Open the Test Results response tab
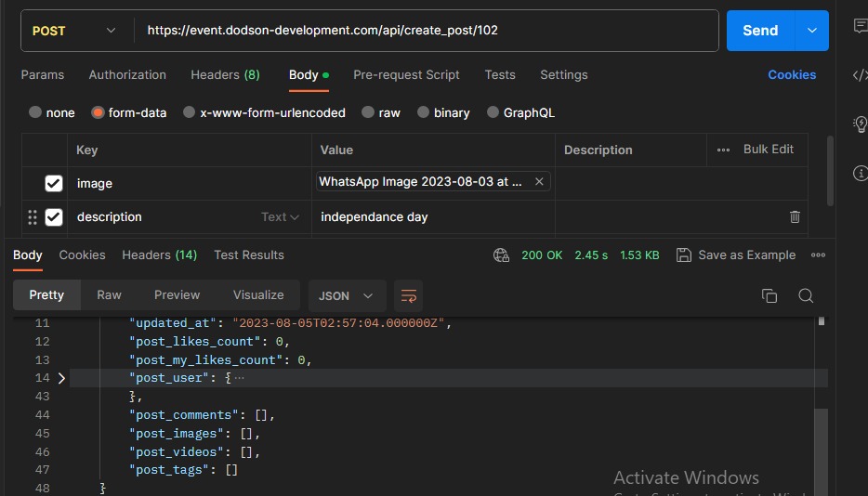The height and width of the screenshot is (496, 868). 249,255
